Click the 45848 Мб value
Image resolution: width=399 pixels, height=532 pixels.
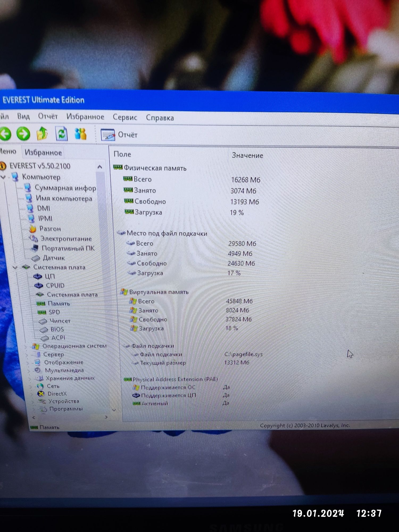tap(239, 301)
